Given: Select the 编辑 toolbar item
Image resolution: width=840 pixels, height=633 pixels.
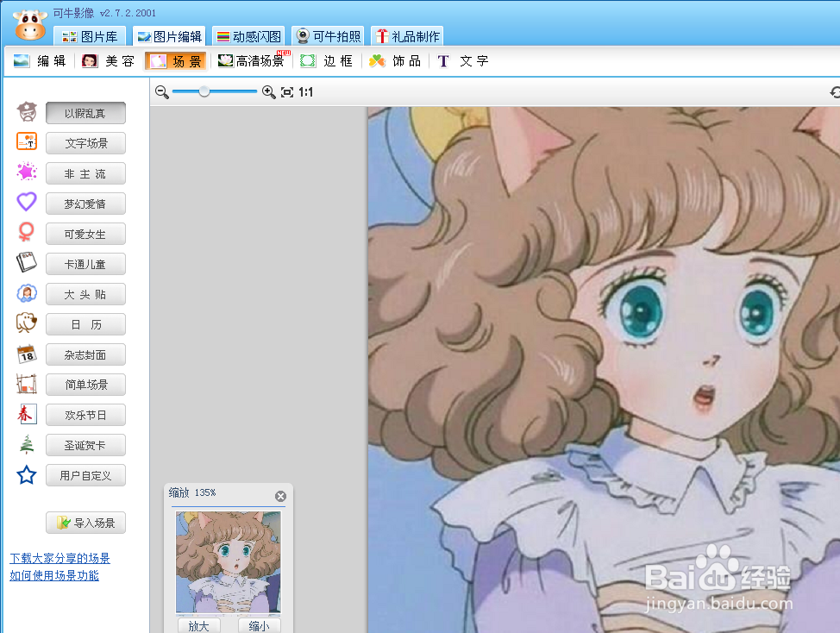Looking at the screenshot, I should (x=40, y=61).
